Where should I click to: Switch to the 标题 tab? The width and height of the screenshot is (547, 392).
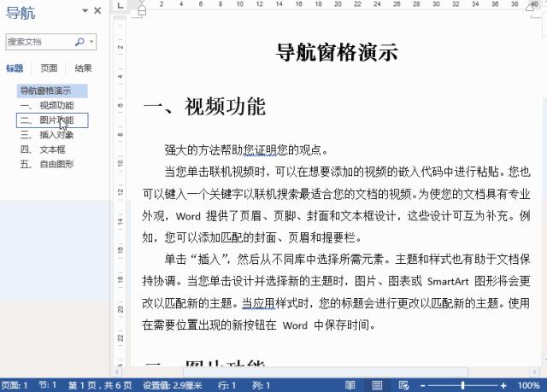15,68
